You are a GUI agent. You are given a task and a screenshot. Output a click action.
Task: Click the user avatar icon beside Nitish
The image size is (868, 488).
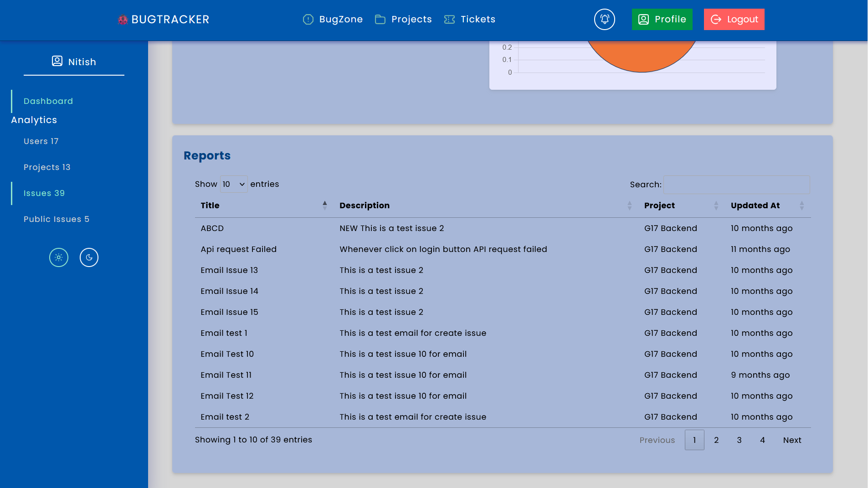[x=57, y=61]
